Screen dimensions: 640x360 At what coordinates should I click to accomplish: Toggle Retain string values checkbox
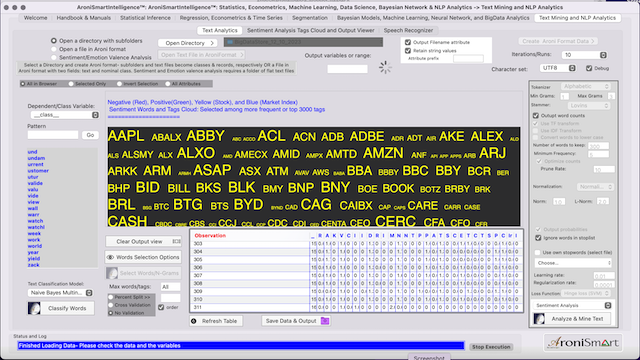[408, 51]
